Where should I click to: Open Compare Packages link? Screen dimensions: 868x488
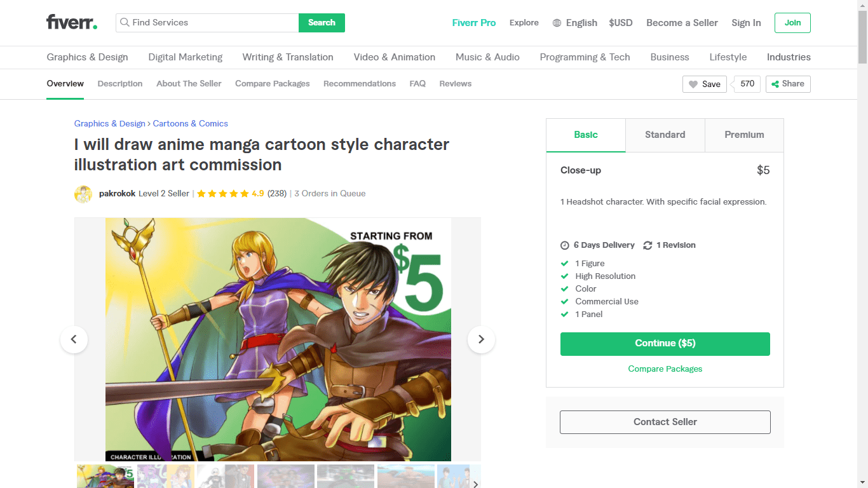tap(665, 369)
